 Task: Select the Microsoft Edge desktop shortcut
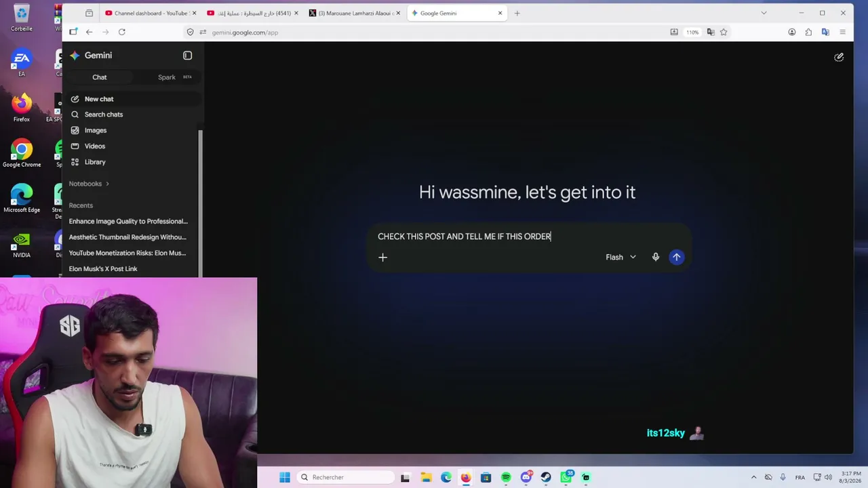pos(22,199)
